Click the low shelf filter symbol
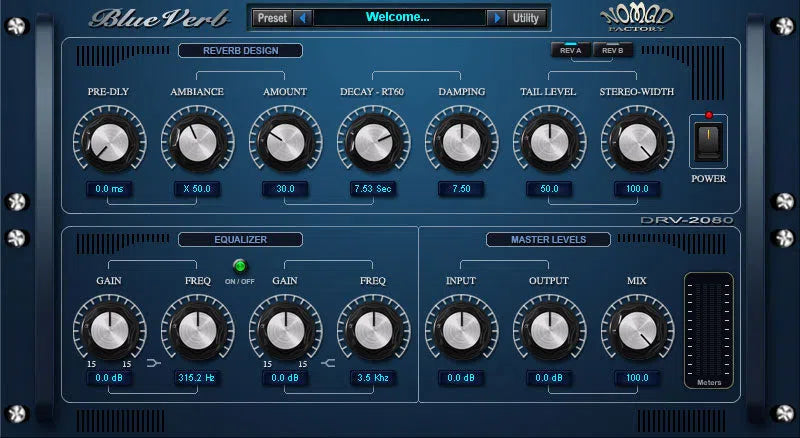 153,364
